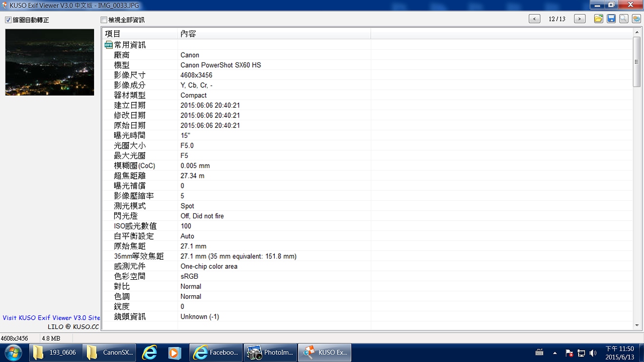Open image file via folder icon

click(599, 19)
